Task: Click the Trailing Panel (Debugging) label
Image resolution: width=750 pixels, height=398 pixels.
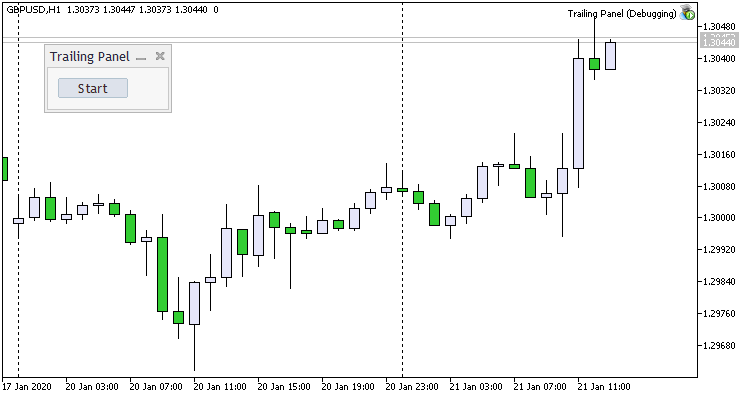Action: tap(622, 13)
